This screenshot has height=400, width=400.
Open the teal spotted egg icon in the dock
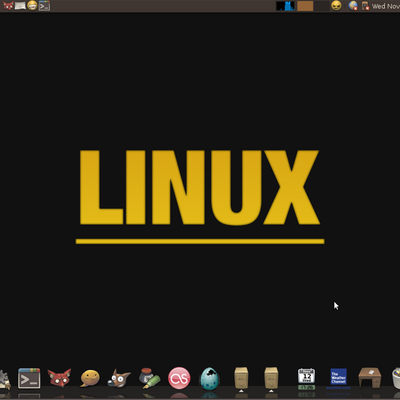[x=209, y=378]
